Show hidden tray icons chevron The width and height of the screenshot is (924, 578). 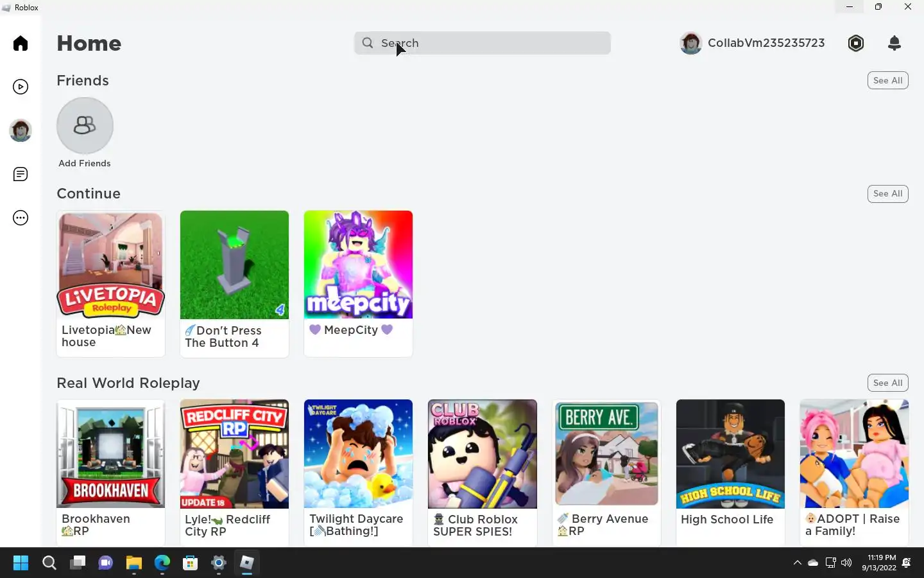(x=798, y=563)
